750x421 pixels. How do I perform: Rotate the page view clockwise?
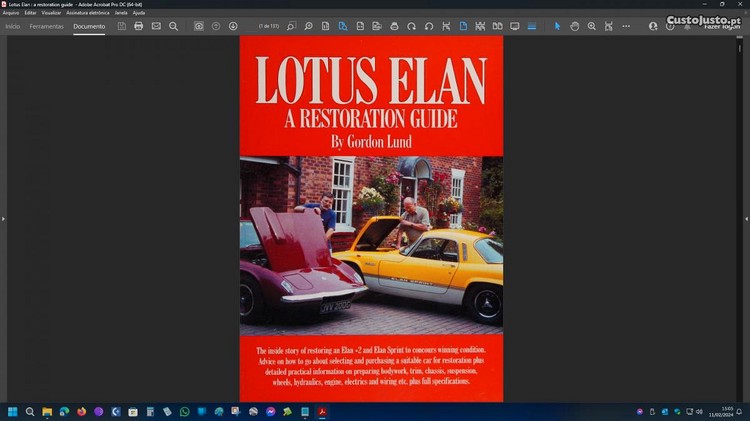pyautogui.click(x=411, y=26)
